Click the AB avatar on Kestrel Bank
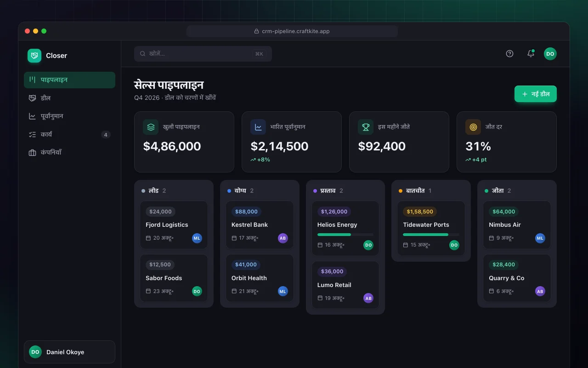 pyautogui.click(x=283, y=238)
